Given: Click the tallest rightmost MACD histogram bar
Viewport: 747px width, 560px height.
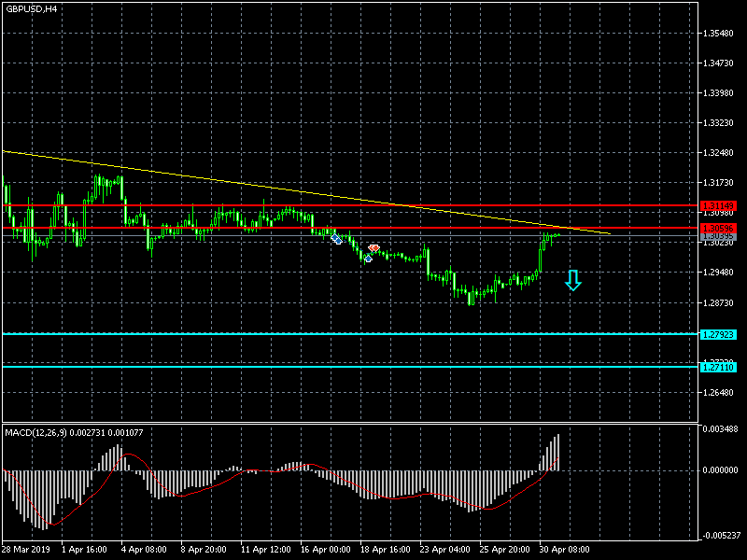Looking at the screenshot, I should [x=558, y=453].
